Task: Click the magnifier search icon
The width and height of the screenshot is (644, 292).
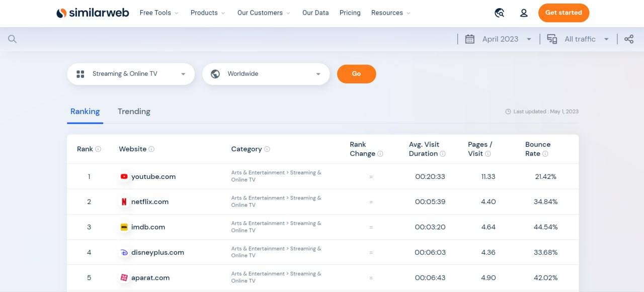Action: point(13,39)
